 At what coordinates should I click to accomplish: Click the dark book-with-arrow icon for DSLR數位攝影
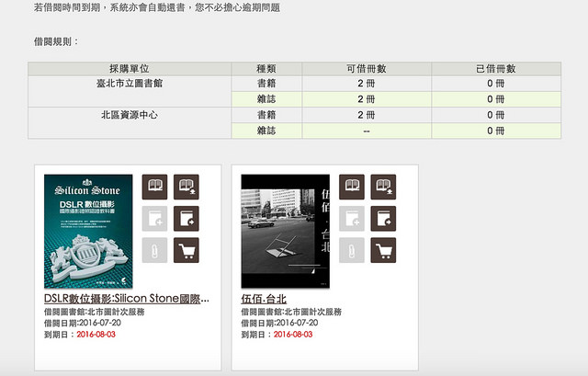coord(187,219)
